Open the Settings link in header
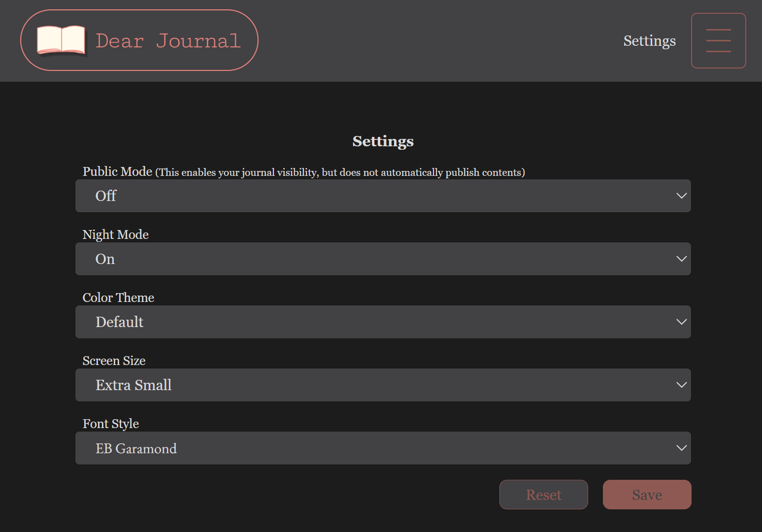Image resolution: width=762 pixels, height=532 pixels. click(649, 41)
